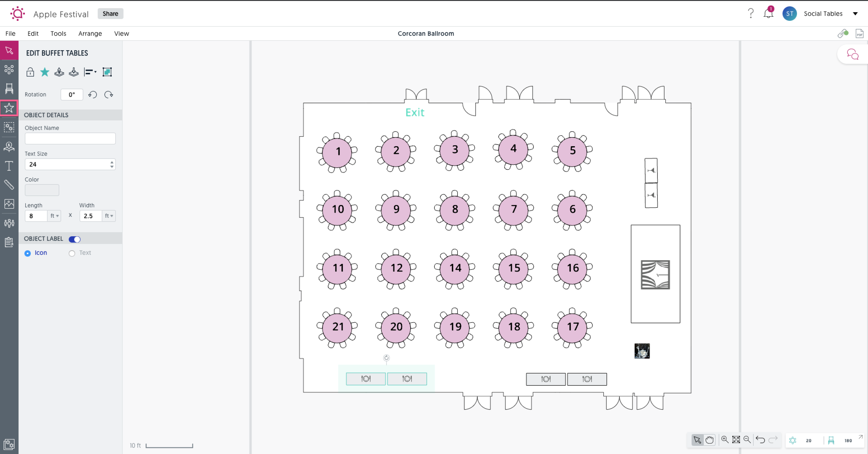Bring the selected object forward a layer
This screenshot has height=454, width=868.
point(59,72)
